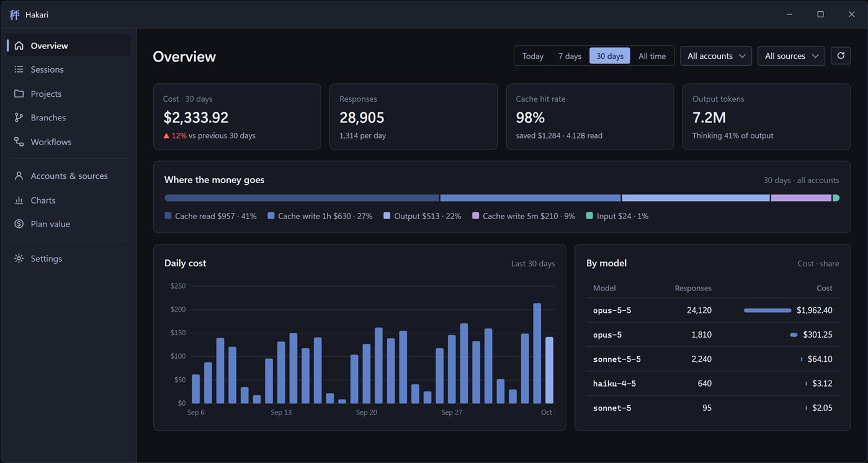Click the Responses column header
The width and height of the screenshot is (868, 463).
coord(693,288)
